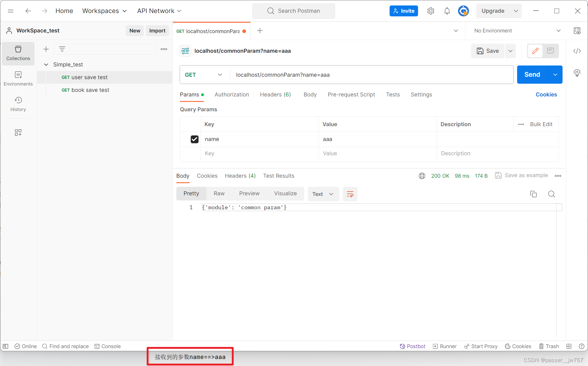588x366 pixels.
Task: Toggle the name query param checkbox
Action: pos(194,139)
